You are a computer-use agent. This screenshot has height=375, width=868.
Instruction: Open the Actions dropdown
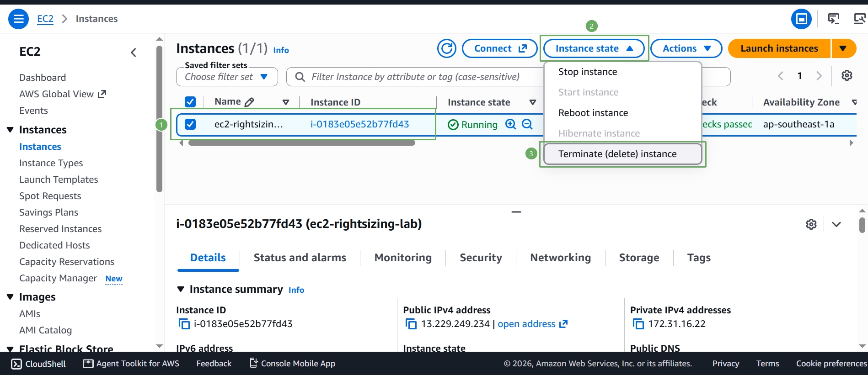point(686,48)
